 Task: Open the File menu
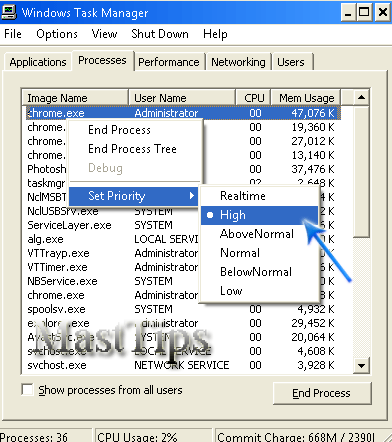pyautogui.click(x=13, y=34)
